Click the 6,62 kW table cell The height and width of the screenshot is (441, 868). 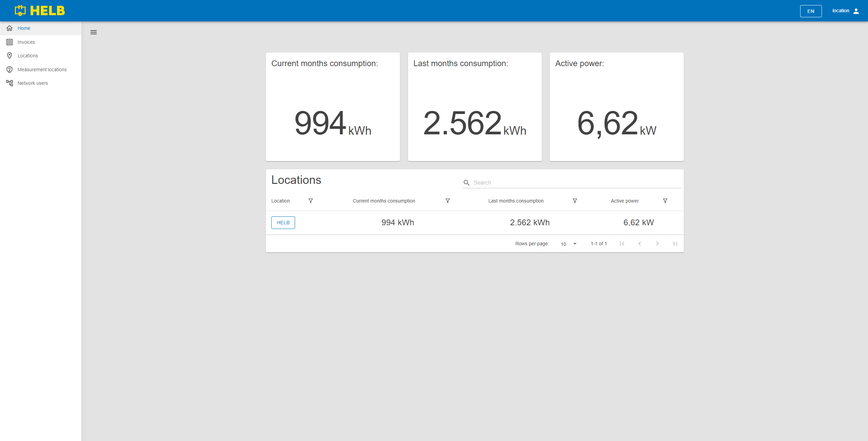point(639,223)
